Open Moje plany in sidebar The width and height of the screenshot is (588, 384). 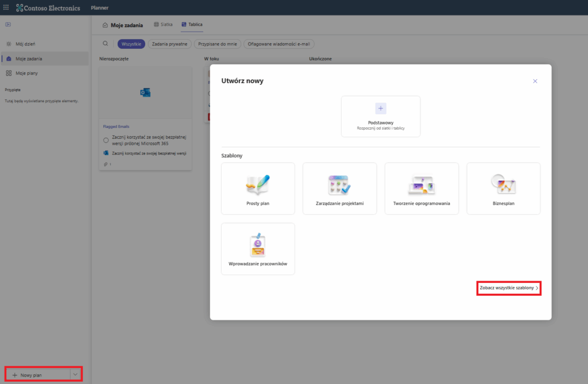26,73
